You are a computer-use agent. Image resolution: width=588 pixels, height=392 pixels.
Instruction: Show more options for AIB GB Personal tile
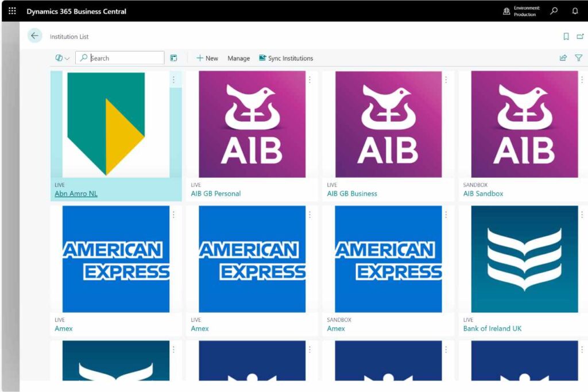(x=310, y=80)
